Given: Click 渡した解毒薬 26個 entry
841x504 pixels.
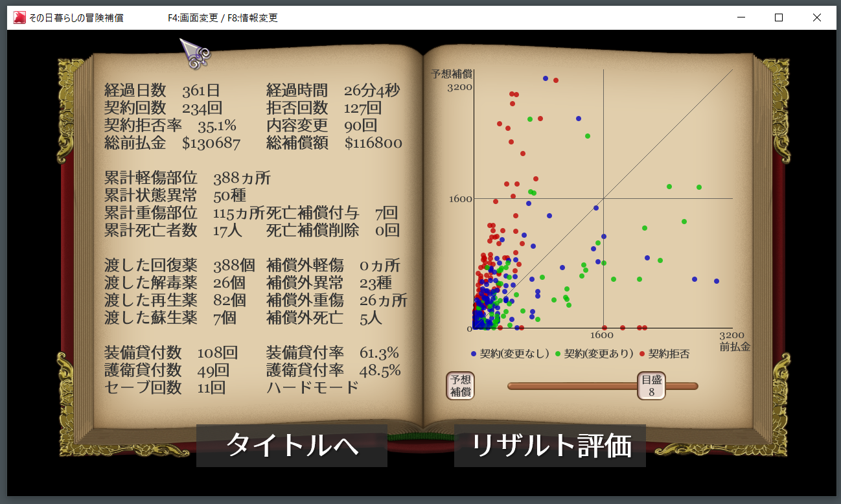Looking at the screenshot, I should click(x=175, y=283).
